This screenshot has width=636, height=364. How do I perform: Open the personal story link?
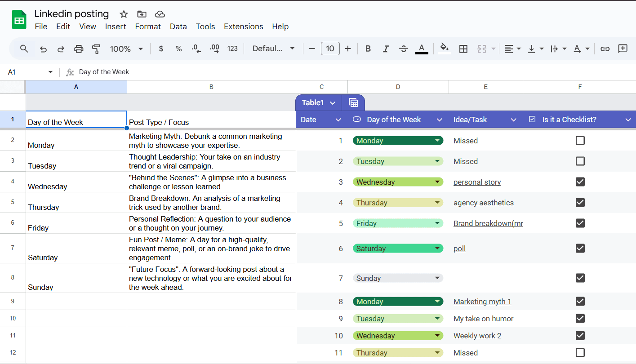click(477, 182)
